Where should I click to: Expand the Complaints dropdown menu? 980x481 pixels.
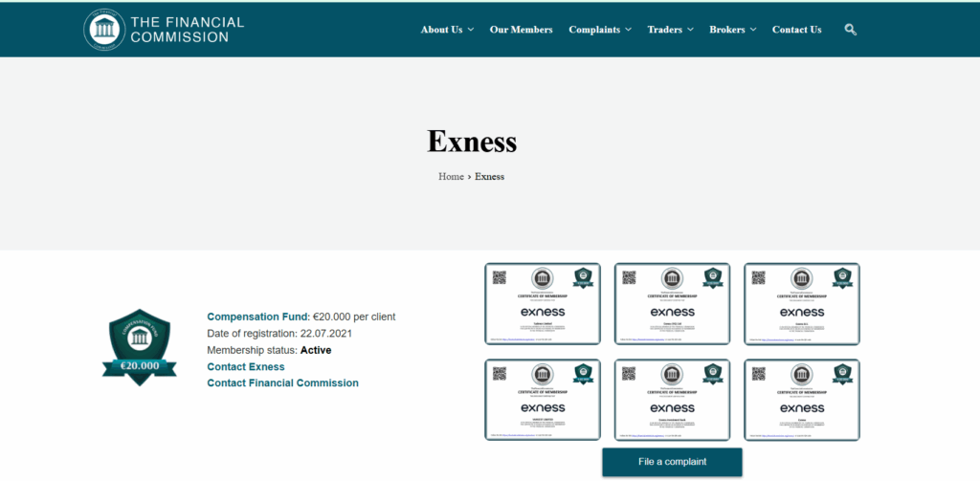[600, 30]
